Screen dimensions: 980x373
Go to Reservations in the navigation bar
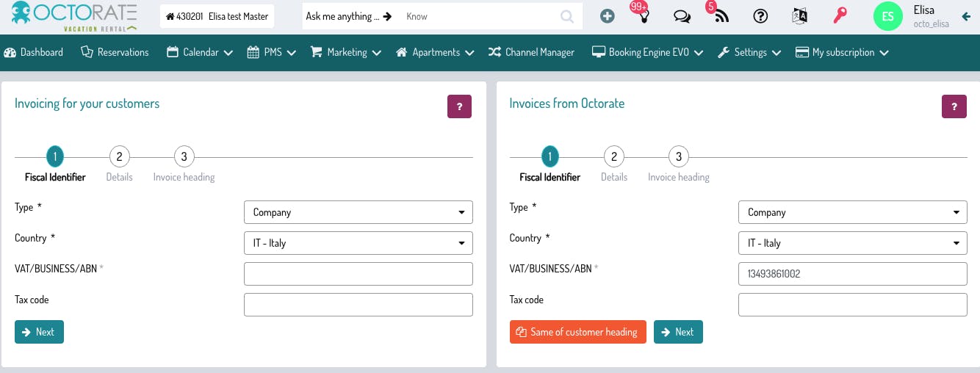coord(115,52)
